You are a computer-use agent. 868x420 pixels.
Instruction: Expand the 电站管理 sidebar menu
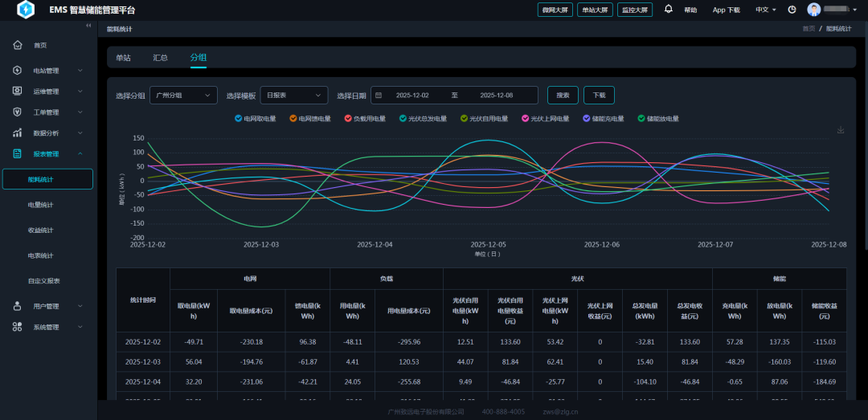click(x=48, y=71)
